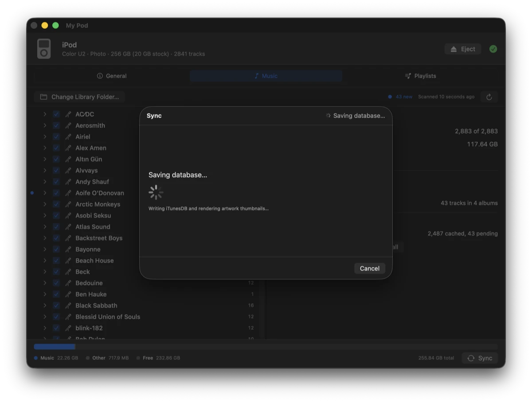Click the artist icon beside Beach House

[68, 260]
